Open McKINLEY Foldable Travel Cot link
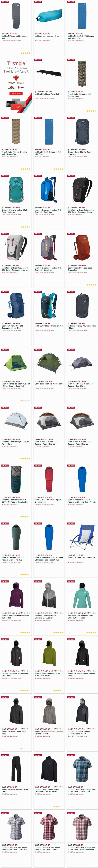Image resolution: width=98 pixels, height=868 pixels. point(47,94)
